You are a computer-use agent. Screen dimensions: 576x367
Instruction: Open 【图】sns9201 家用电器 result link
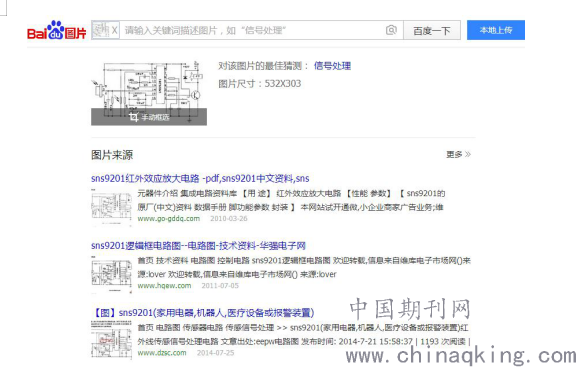(203, 313)
